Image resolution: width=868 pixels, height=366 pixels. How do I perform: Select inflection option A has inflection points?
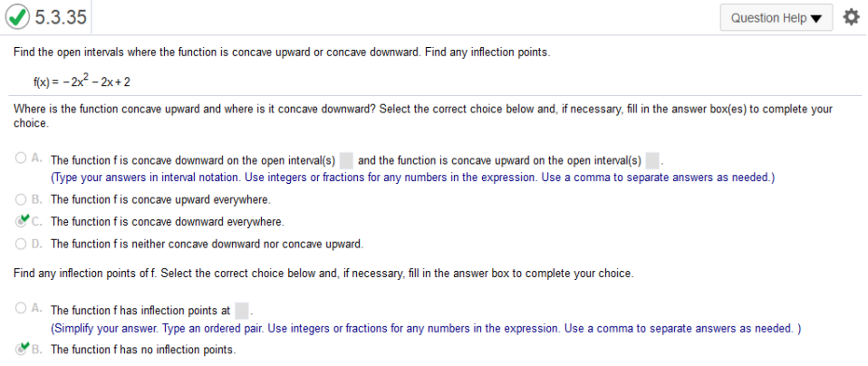pos(21,308)
